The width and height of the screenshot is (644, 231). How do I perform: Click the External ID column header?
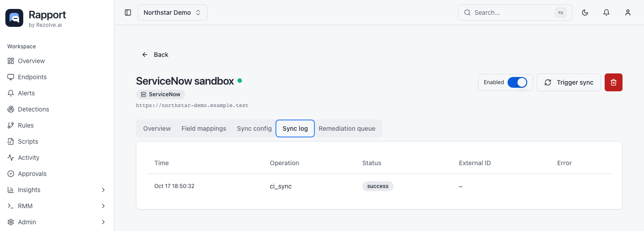[475, 163]
